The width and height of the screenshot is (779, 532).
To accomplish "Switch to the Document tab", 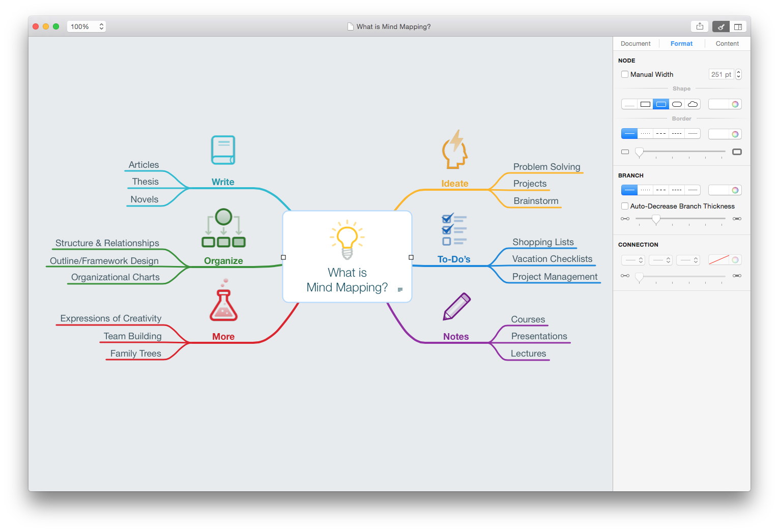I will (636, 43).
